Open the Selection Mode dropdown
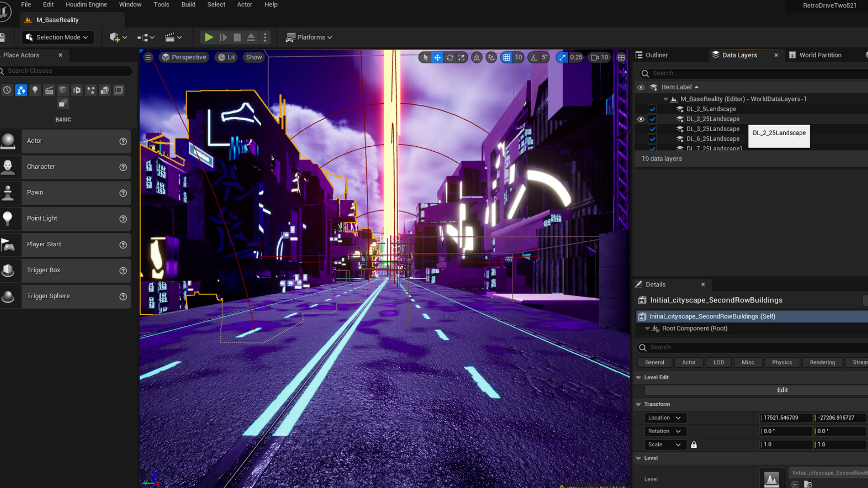Viewport: 868px width, 488px height. pyautogui.click(x=57, y=38)
